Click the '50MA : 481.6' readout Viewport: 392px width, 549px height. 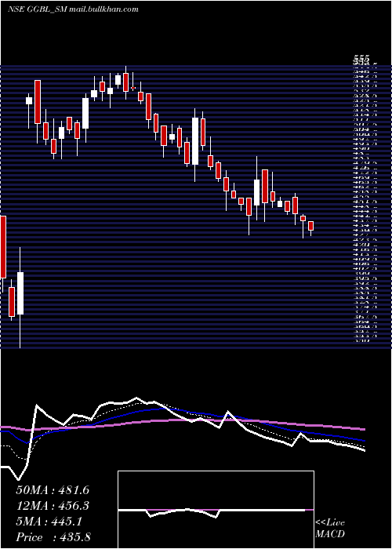click(53, 490)
